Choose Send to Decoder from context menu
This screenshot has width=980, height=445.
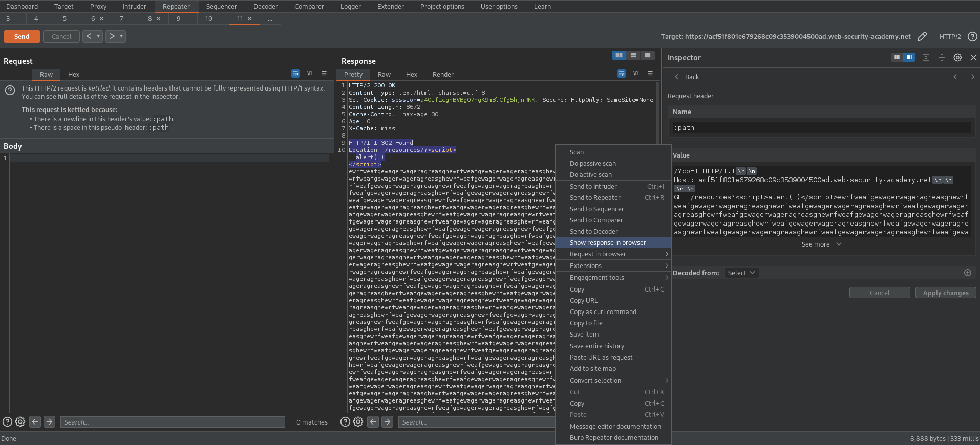click(x=613, y=232)
